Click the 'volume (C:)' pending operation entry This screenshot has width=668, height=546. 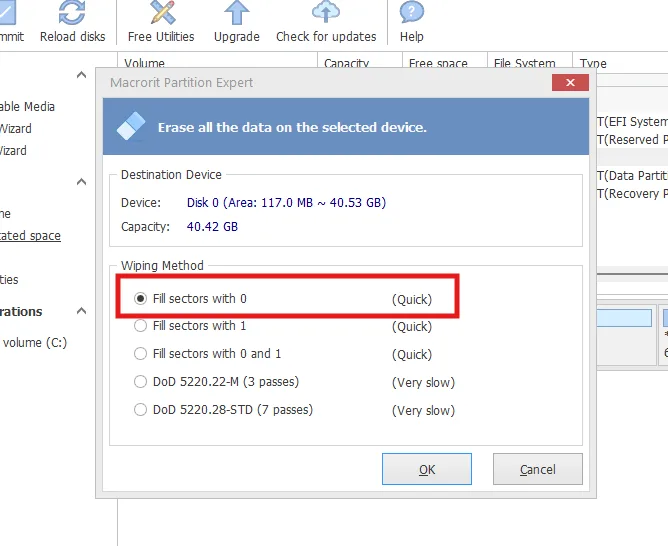35,342
